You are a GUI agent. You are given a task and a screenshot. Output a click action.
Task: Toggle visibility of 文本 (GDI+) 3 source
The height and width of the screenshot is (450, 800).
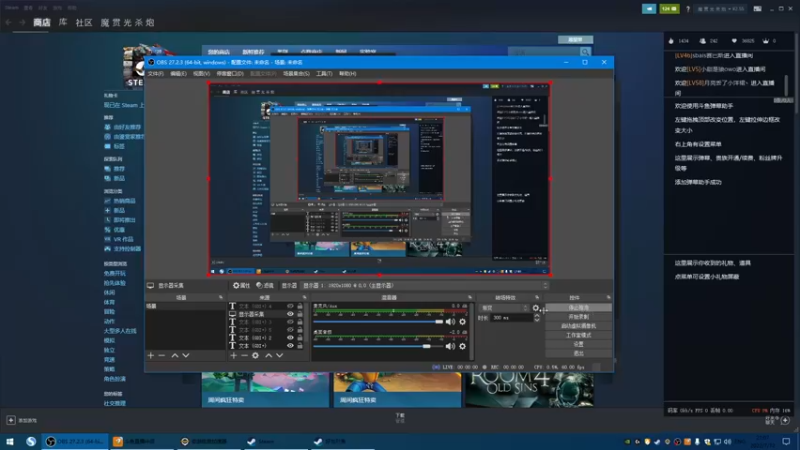pos(290,322)
